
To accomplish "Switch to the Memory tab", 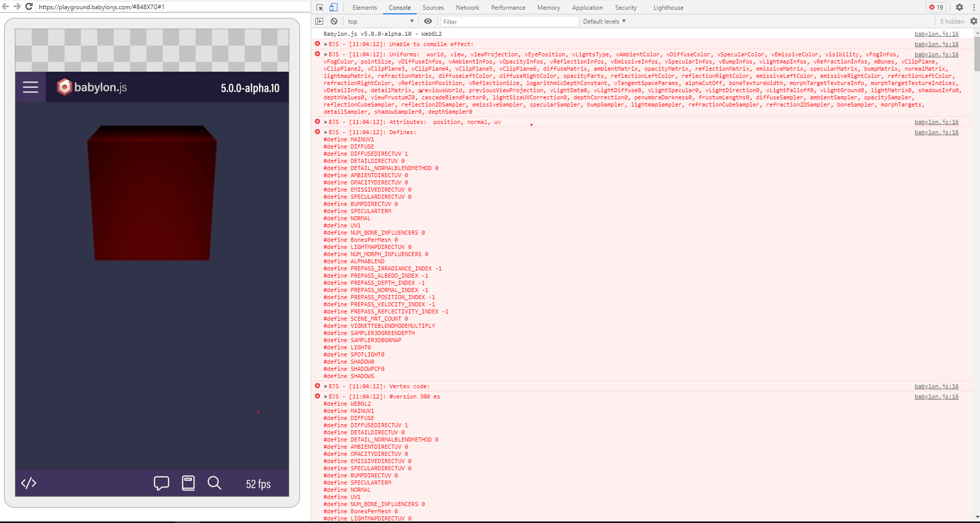I will point(548,7).
